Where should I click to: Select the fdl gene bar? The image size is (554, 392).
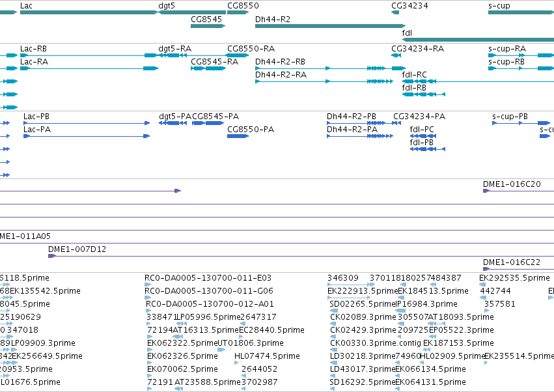coord(478,40)
